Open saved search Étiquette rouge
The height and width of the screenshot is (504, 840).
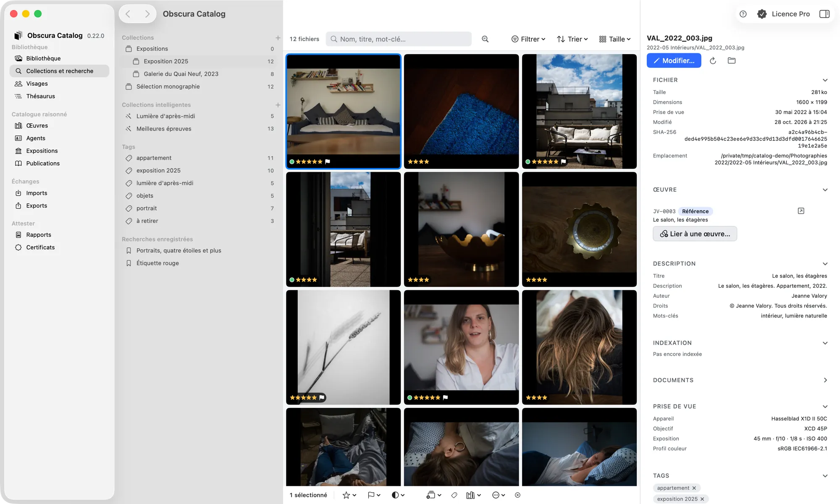coord(199,263)
